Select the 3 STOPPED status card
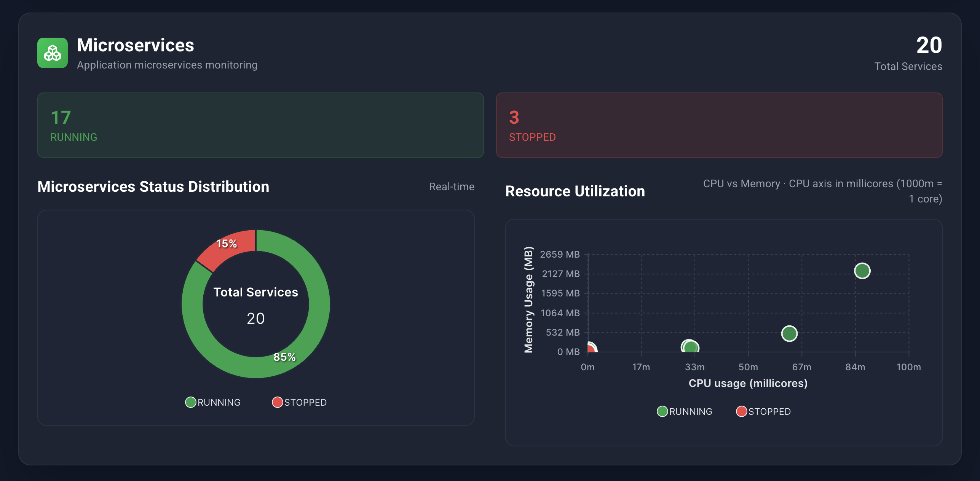The width and height of the screenshot is (980, 481). [719, 125]
